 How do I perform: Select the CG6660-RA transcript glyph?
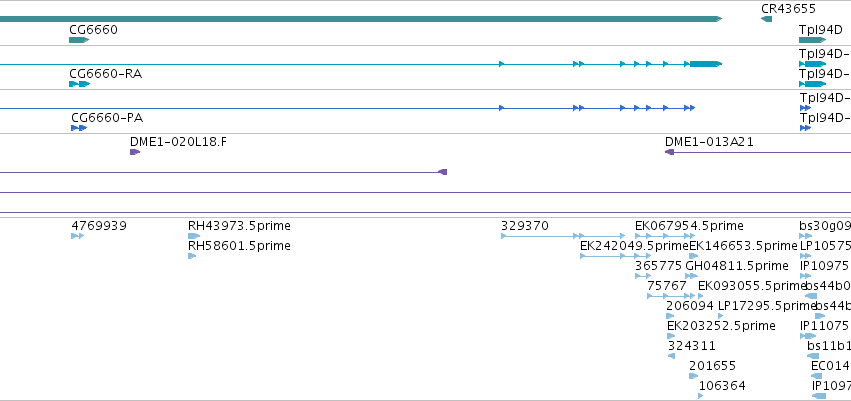point(79,84)
